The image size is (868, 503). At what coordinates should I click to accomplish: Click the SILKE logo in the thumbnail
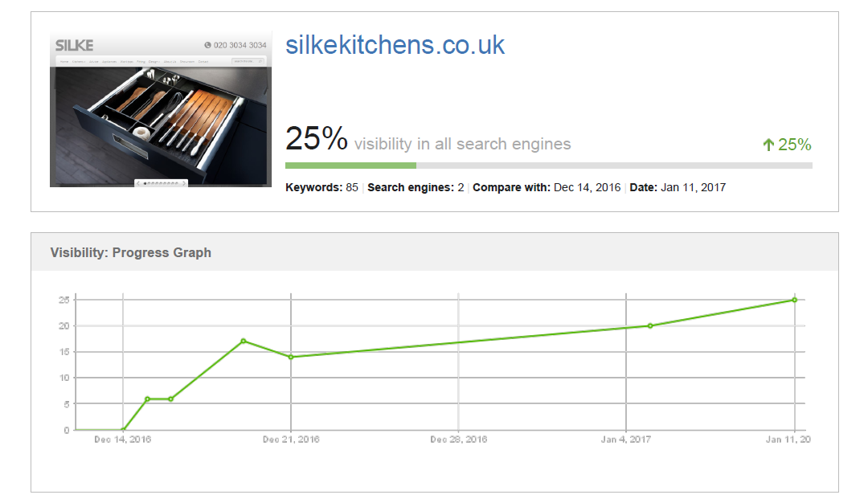click(x=74, y=45)
